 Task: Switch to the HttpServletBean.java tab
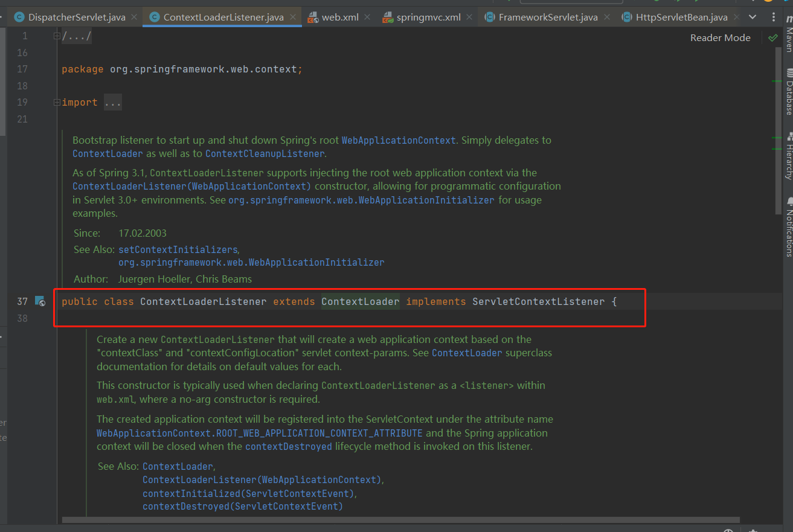(682, 18)
